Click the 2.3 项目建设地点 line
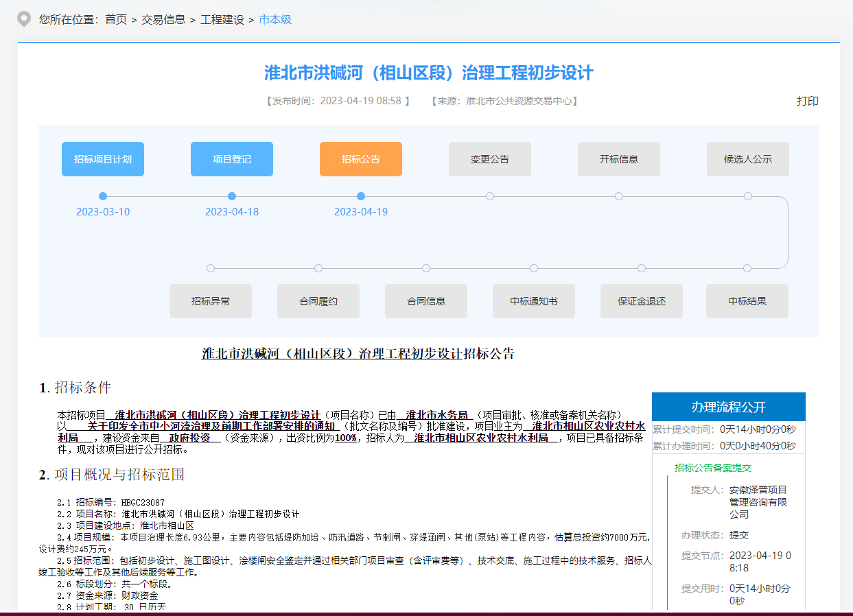The image size is (853, 616). point(126,525)
